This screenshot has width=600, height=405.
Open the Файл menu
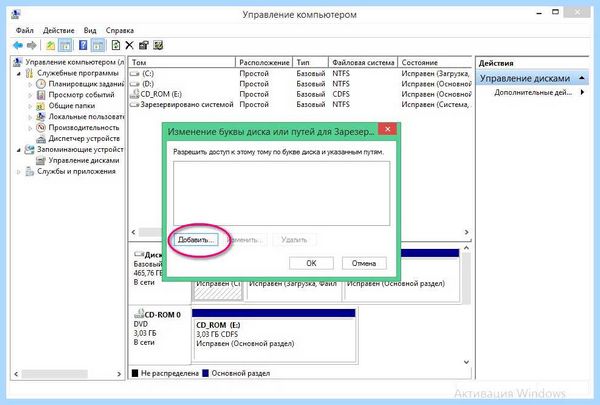(25, 30)
